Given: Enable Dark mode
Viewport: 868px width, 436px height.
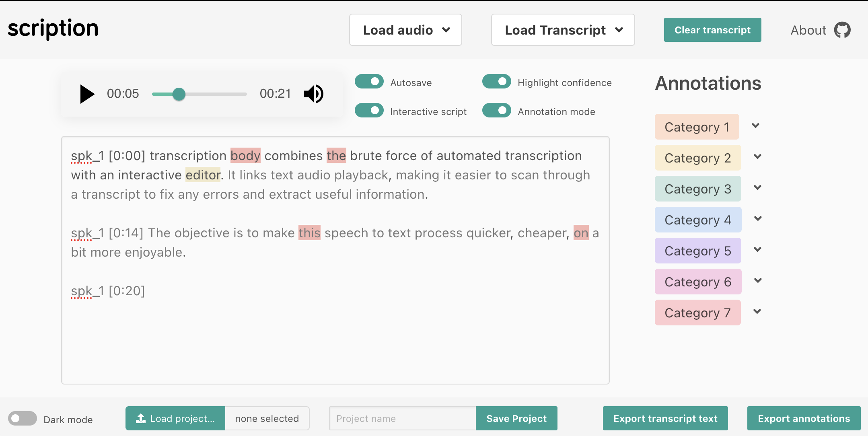Looking at the screenshot, I should 23,419.
